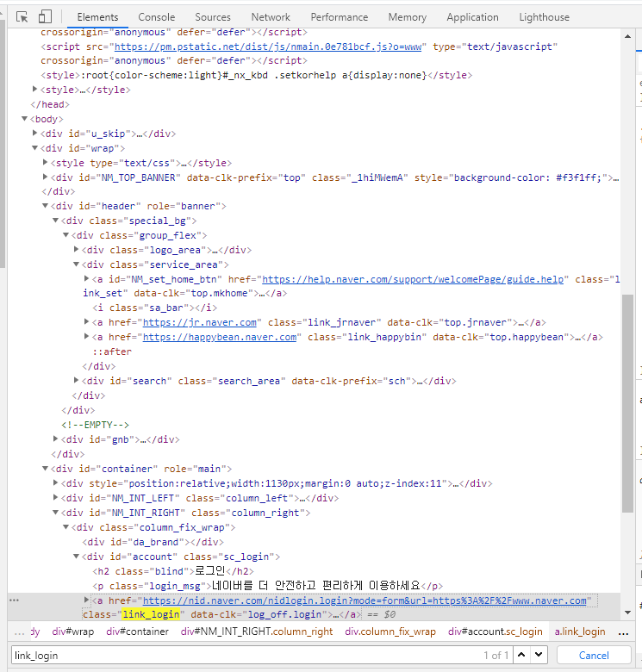Select div#wrap in the breadcrumb
642x672 pixels.
pos(73,632)
